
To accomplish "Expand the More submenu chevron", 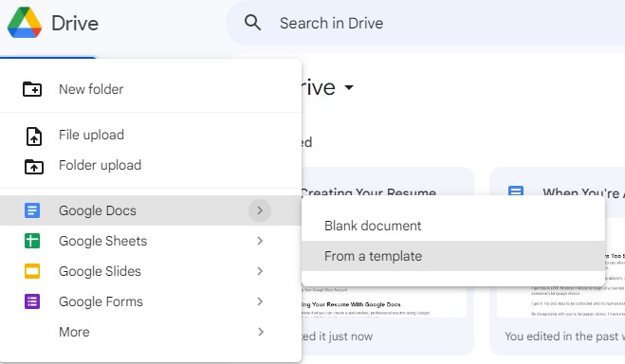I will 260,332.
